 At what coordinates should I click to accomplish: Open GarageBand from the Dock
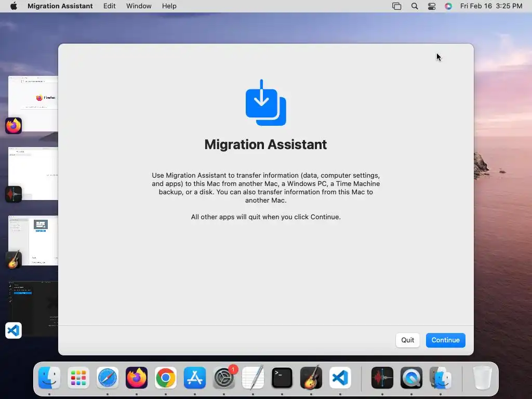pyautogui.click(x=311, y=378)
